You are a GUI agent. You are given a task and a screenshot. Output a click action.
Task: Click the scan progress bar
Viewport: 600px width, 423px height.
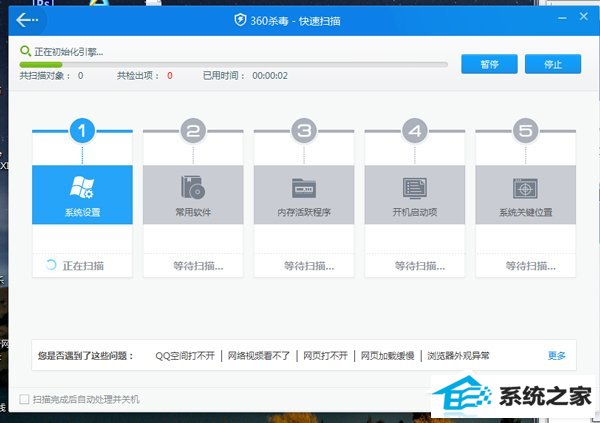(x=233, y=65)
